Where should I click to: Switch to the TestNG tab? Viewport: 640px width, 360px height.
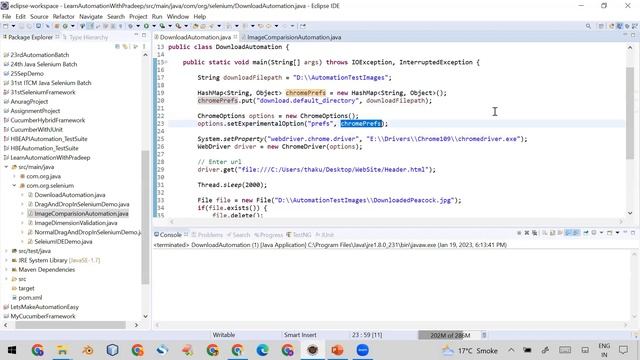(x=299, y=235)
